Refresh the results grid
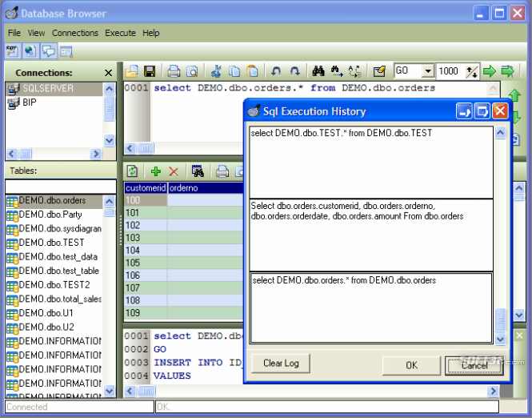532x418 pixels. [132, 171]
